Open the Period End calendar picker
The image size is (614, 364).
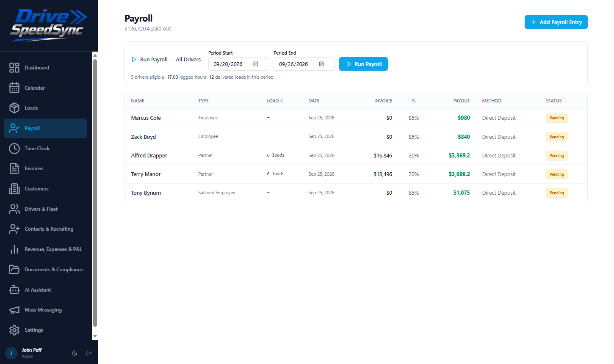pos(321,64)
